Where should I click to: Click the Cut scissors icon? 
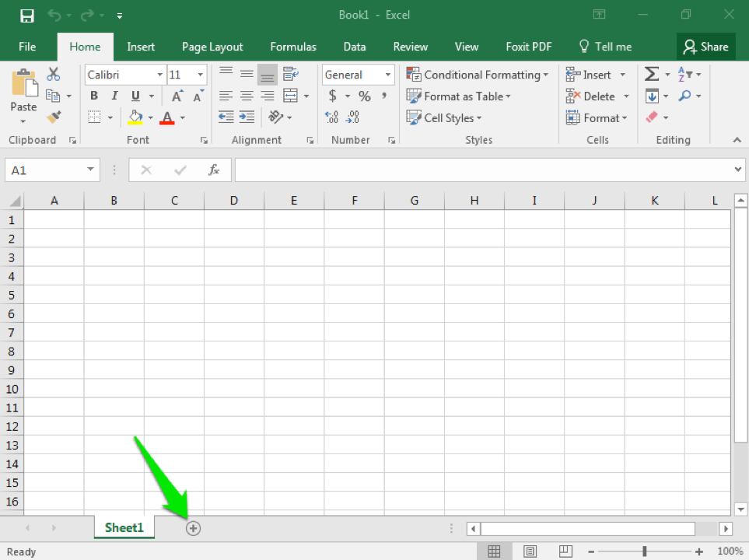(53, 74)
